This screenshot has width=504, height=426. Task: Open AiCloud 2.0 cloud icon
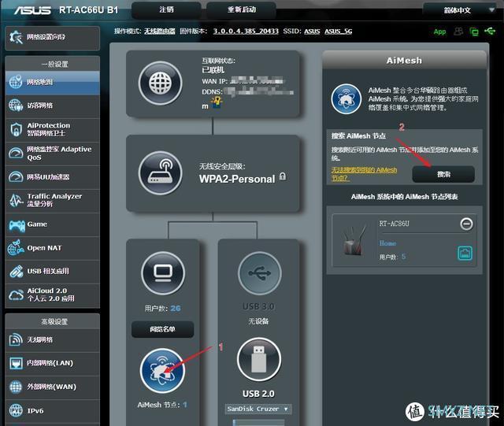16,294
